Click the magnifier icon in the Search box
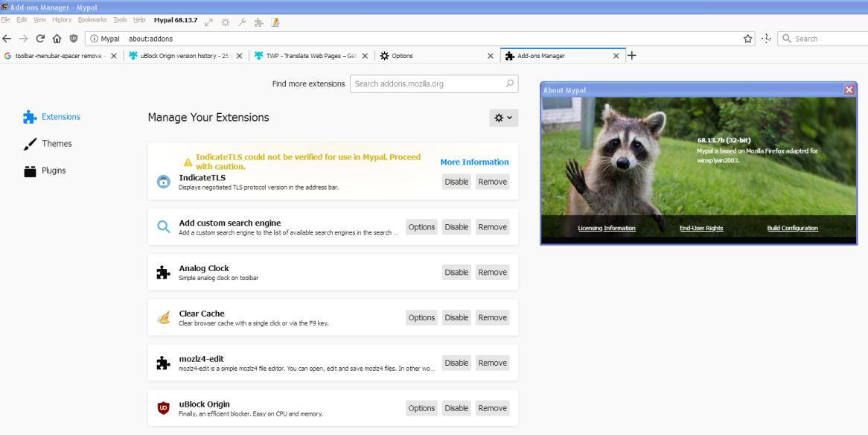 coord(786,39)
